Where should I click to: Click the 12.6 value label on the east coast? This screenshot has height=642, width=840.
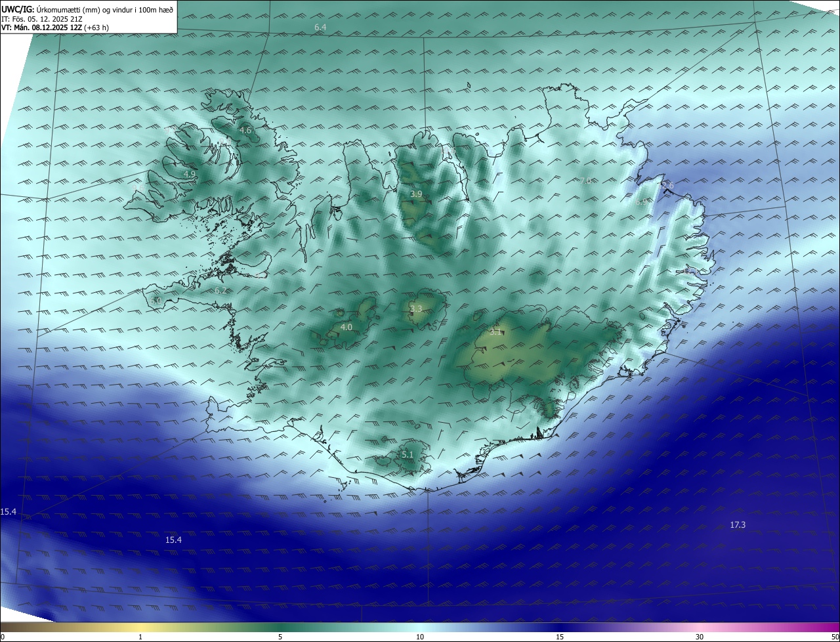(x=665, y=186)
